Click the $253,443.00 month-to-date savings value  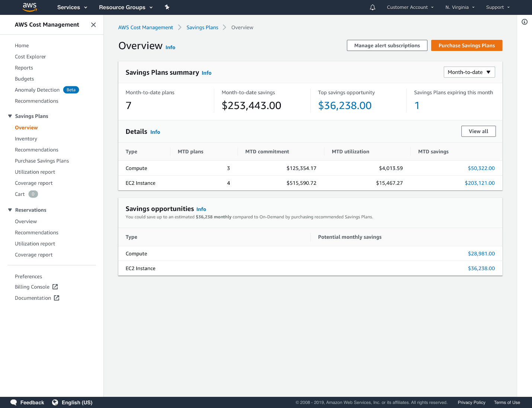251,106
